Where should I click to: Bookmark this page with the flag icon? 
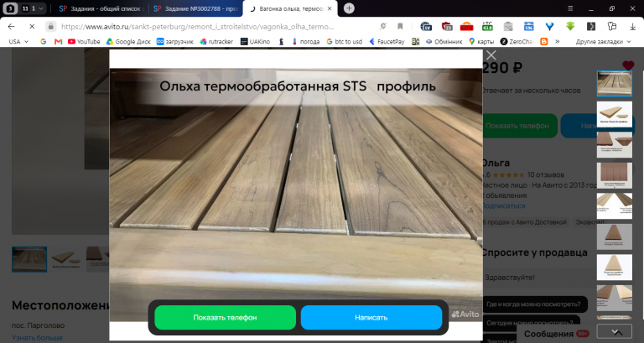[400, 27]
